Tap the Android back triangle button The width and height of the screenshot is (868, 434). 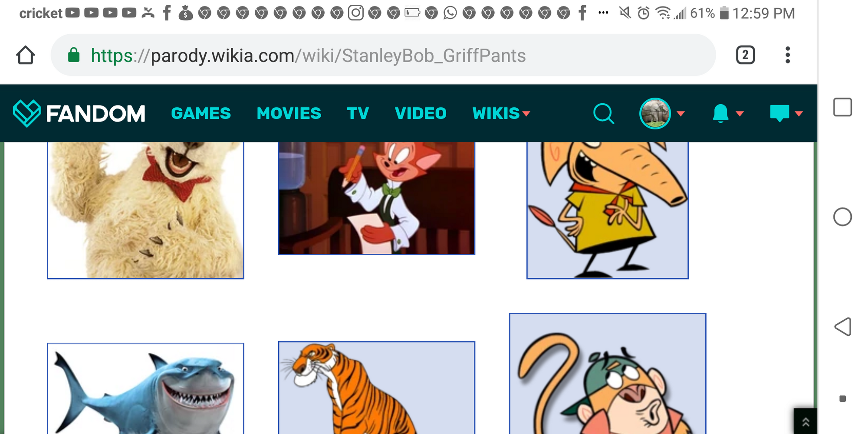pyautogui.click(x=842, y=326)
